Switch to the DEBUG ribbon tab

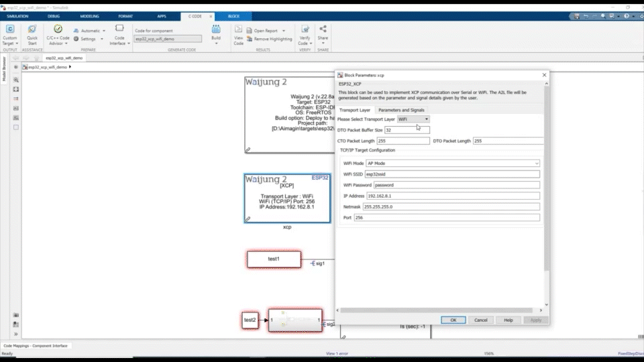point(54,16)
